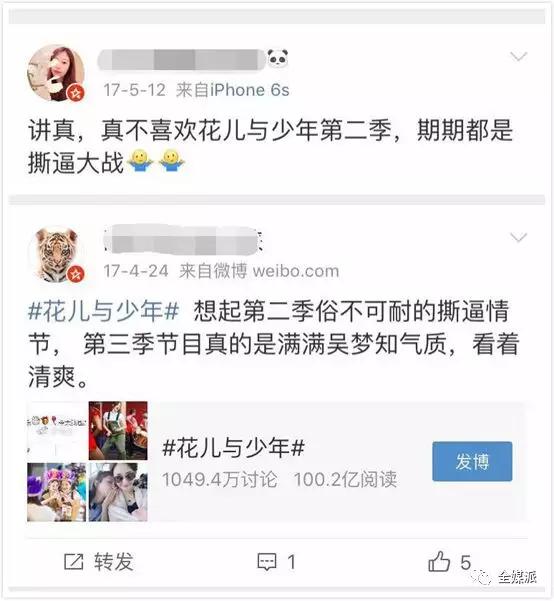
Task: View the sunglasses selfie thumbnail
Action: 118,492
